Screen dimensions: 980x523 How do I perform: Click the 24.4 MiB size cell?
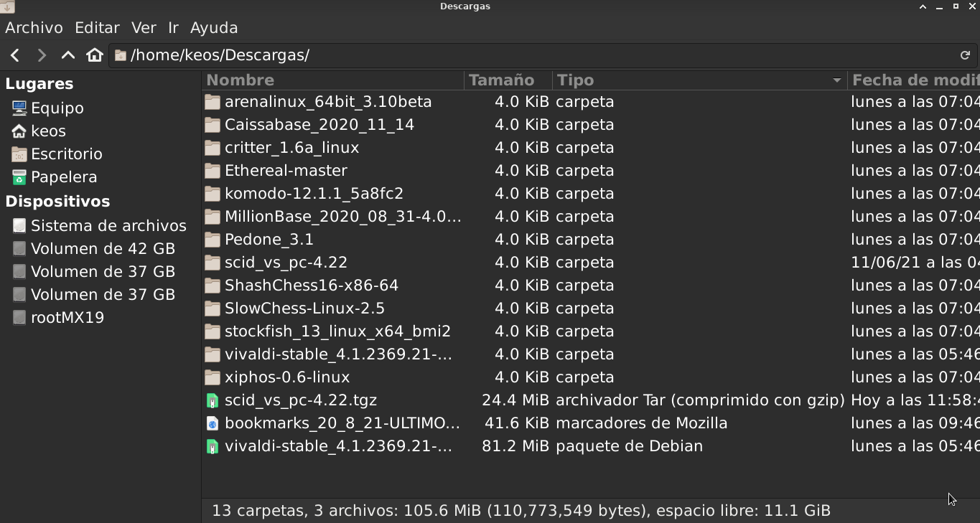515,400
